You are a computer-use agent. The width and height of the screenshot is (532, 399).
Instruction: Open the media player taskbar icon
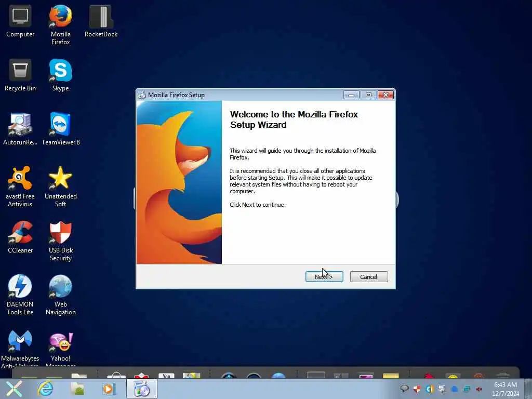pos(109,389)
